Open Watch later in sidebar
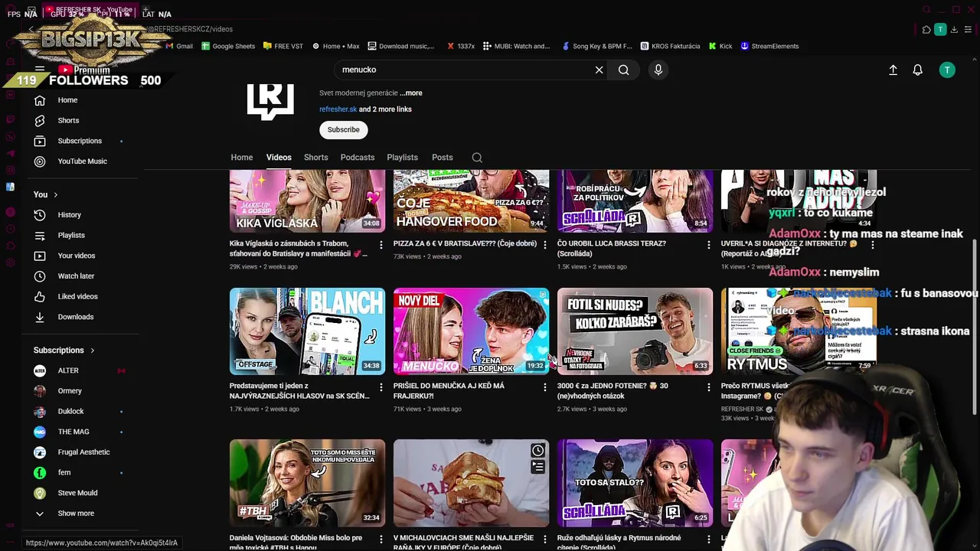Image resolution: width=980 pixels, height=551 pixels. click(x=76, y=276)
